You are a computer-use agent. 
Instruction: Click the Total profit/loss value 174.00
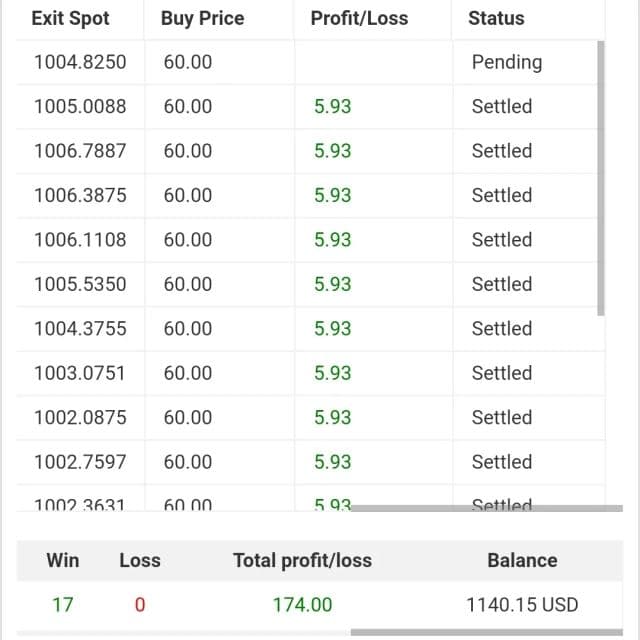coord(302,605)
